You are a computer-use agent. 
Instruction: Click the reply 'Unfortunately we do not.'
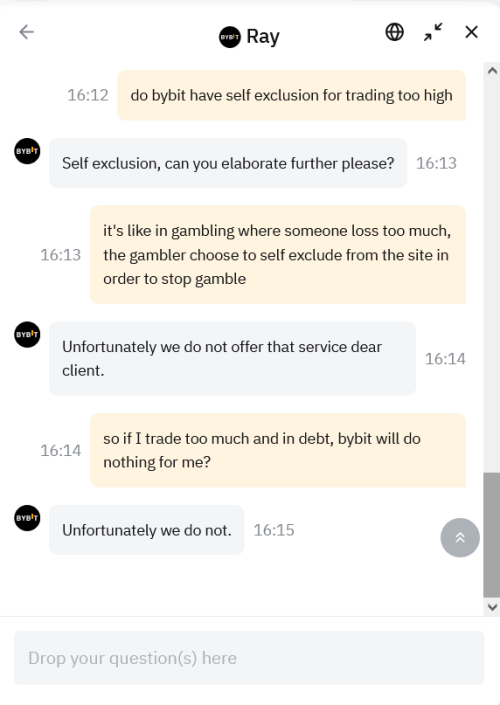tap(147, 530)
